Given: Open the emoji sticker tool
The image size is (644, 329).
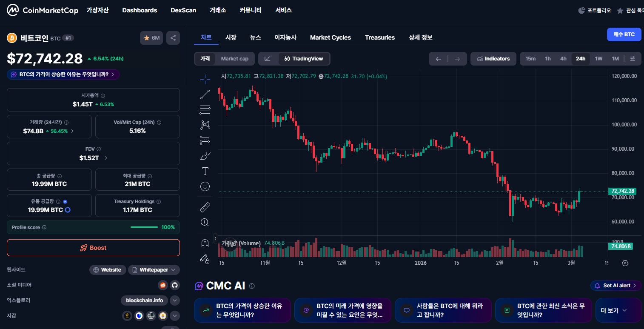Looking at the screenshot, I should (x=205, y=186).
